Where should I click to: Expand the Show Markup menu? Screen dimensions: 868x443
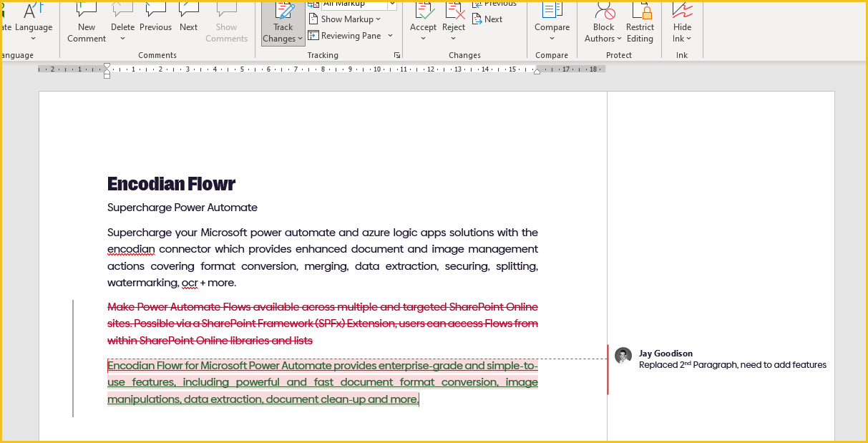(344, 19)
